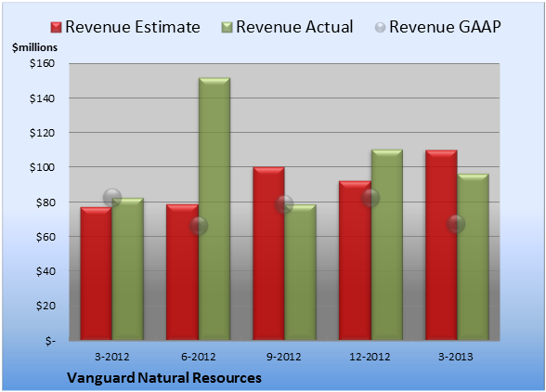Viewport: 546px width, 392px height.
Task: Click the $millions axis unit label
Action: (x=34, y=47)
